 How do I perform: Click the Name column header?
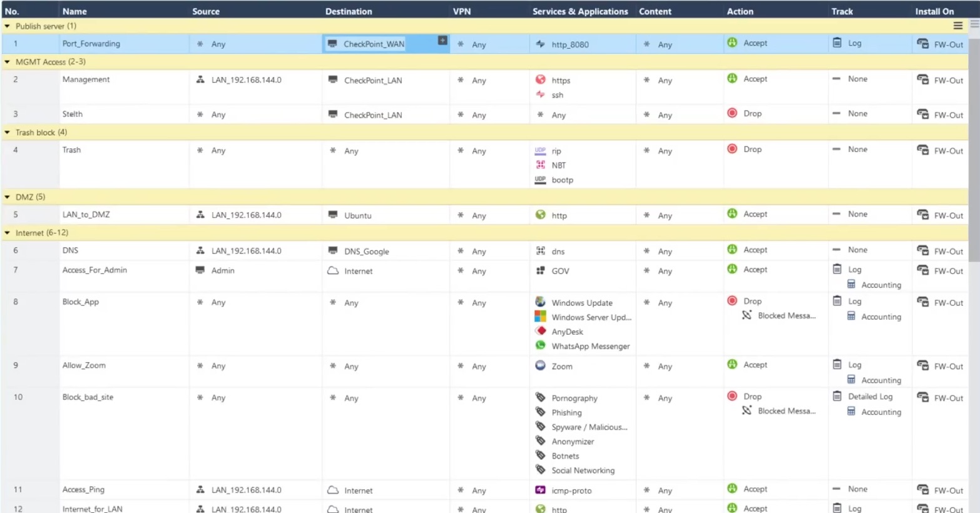tap(74, 11)
